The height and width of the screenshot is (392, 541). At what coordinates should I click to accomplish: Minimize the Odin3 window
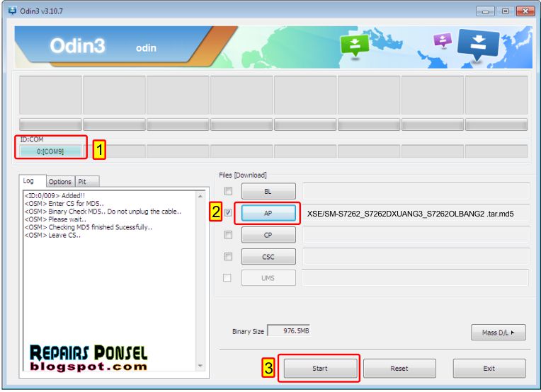485,11
